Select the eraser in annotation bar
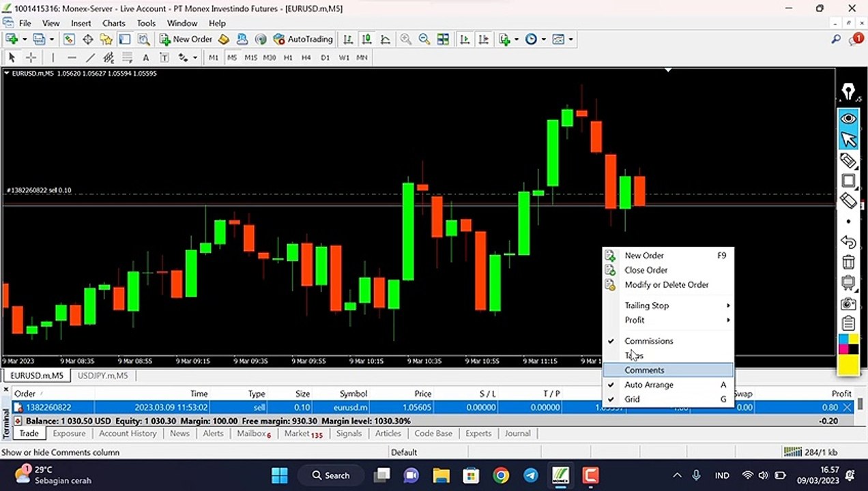This screenshot has width=868, height=491. click(x=848, y=201)
